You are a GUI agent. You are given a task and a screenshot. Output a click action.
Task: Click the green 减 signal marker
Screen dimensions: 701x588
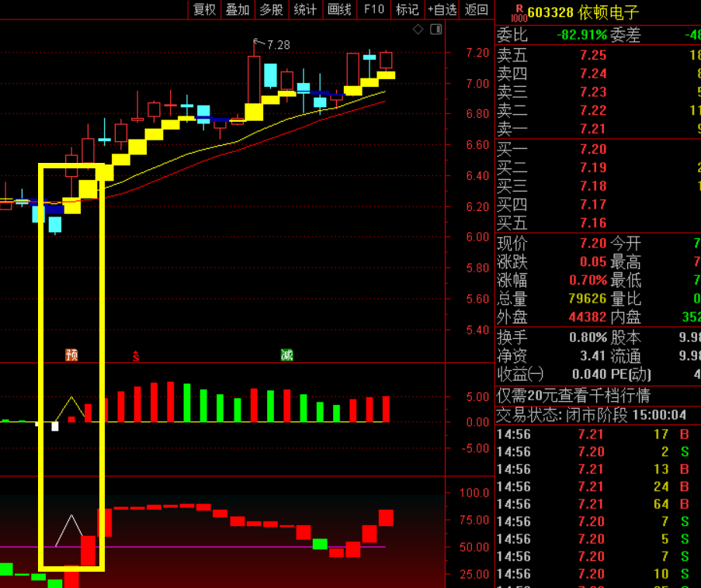click(x=286, y=355)
